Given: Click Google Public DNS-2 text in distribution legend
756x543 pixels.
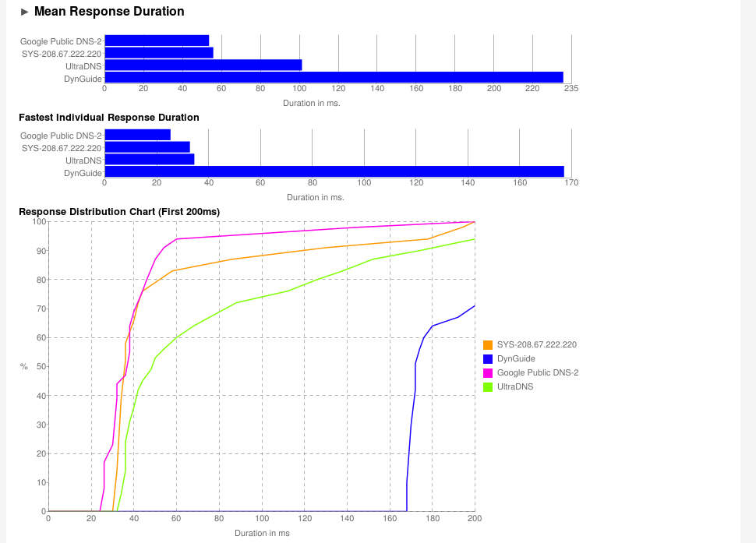Looking at the screenshot, I should [538, 372].
